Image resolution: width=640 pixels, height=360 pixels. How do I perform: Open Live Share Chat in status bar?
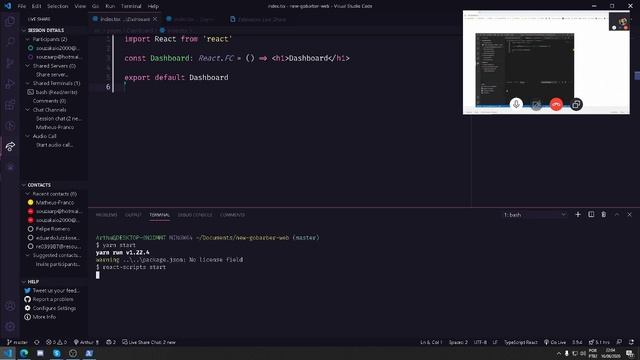tap(149, 342)
